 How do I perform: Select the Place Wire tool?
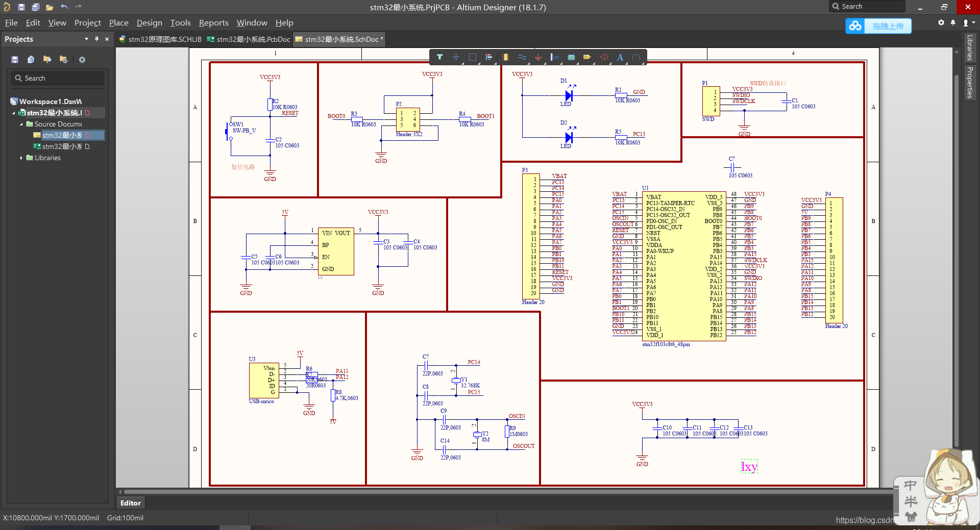[522, 57]
